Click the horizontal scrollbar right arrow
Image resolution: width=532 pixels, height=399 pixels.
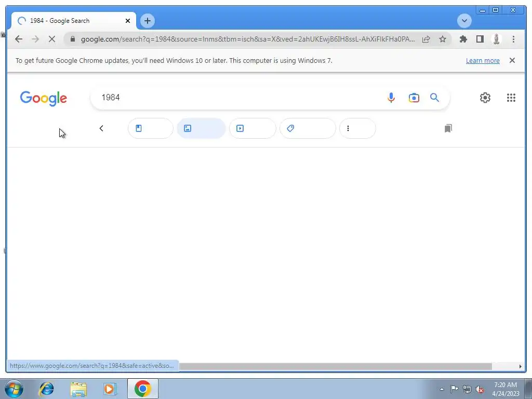(521, 366)
